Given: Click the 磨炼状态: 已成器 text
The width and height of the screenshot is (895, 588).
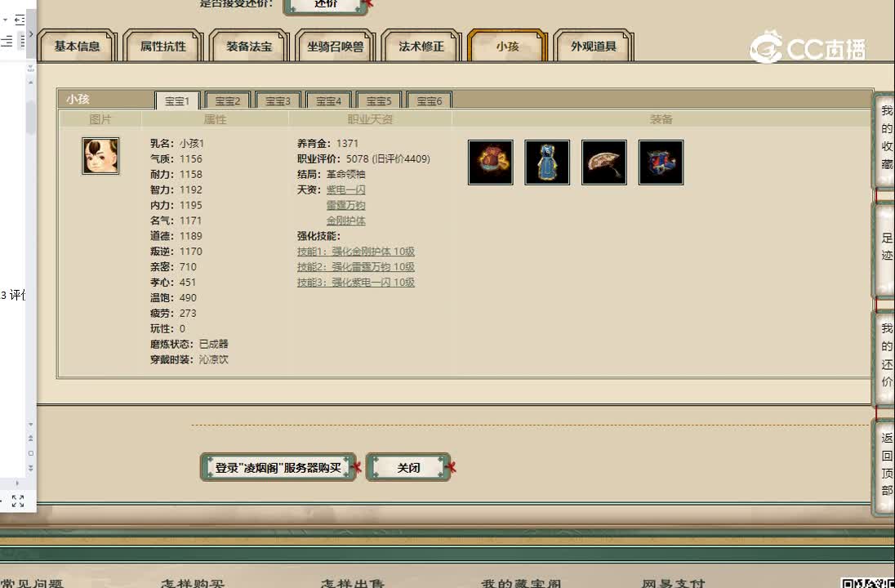Looking at the screenshot, I should click(x=189, y=345).
